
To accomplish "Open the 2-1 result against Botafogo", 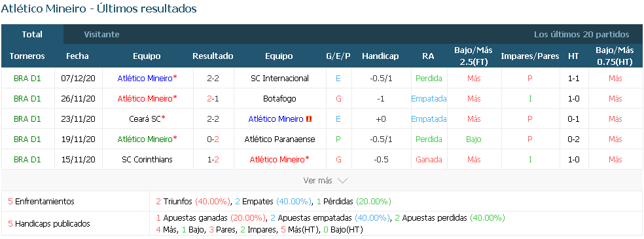I will (x=213, y=99).
